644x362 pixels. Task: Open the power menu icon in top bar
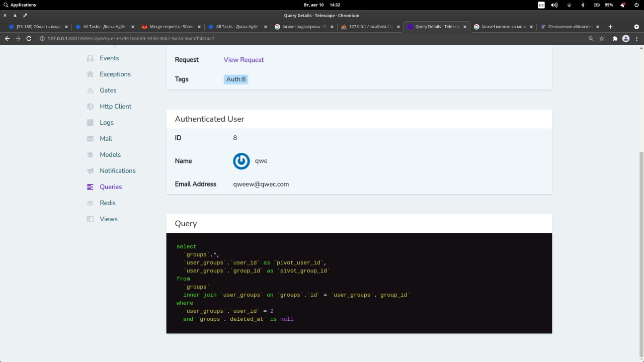636,5
